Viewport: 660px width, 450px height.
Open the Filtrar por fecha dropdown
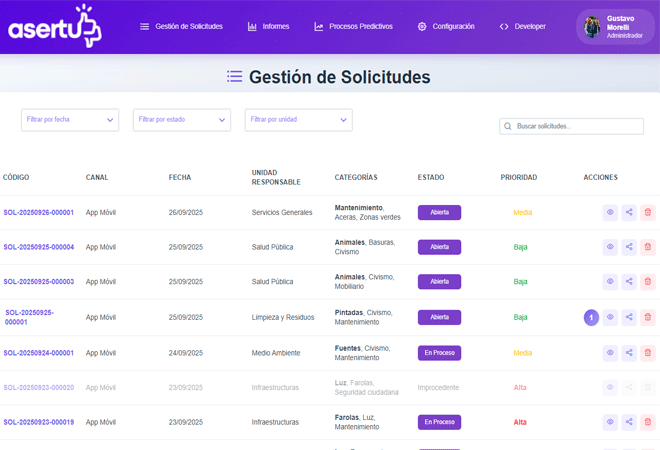[70, 120]
